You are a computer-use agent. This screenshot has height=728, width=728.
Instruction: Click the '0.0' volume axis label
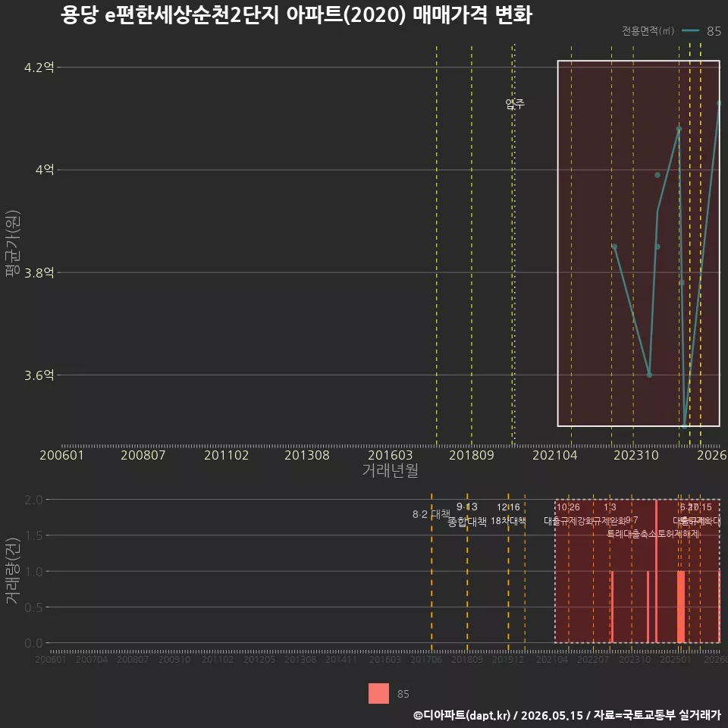click(33, 643)
